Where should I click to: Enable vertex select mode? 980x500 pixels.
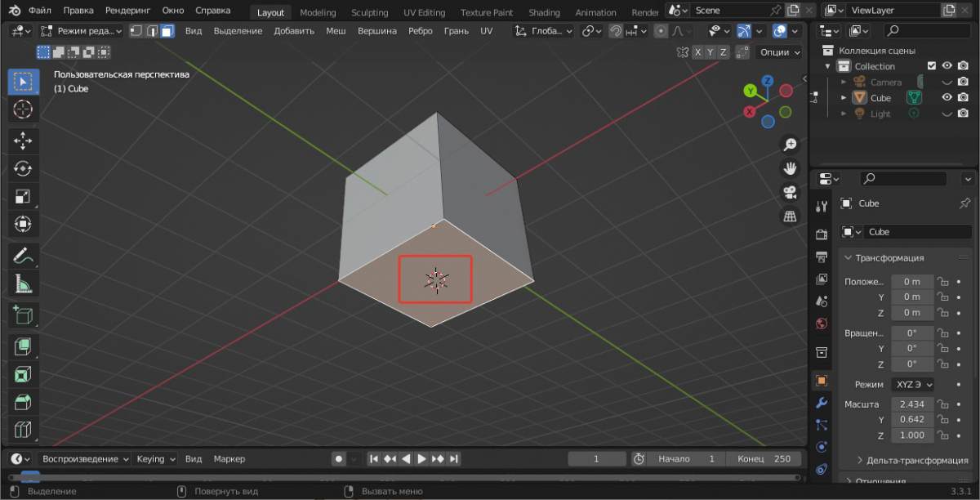coord(136,31)
